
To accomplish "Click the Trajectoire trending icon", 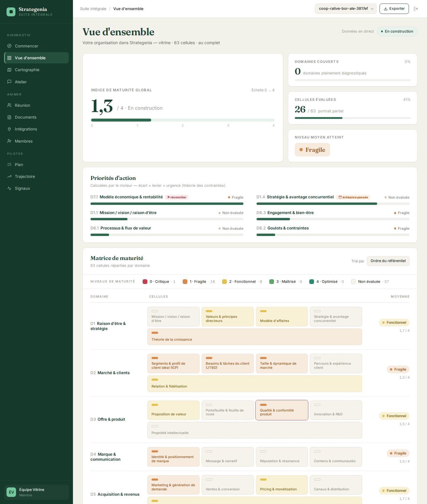I will [9, 176].
